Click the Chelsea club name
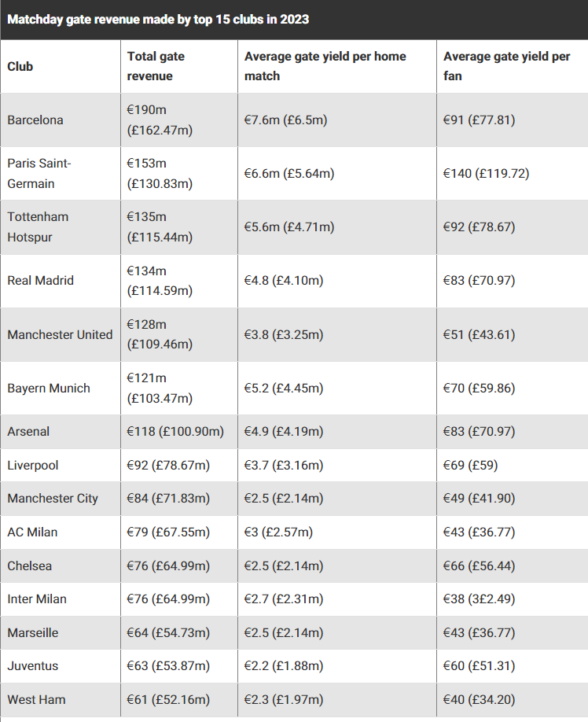This screenshot has width=588, height=722. coord(30,566)
